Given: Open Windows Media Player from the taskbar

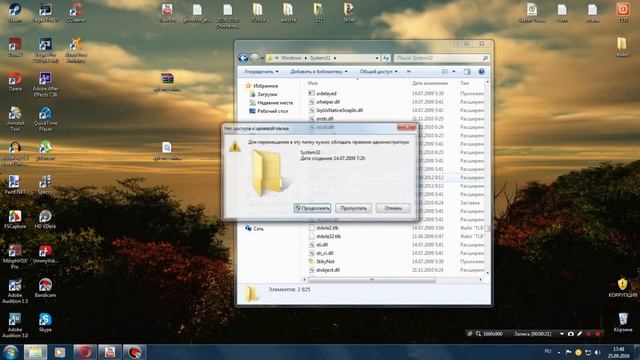Looking at the screenshot, I should pos(60,352).
